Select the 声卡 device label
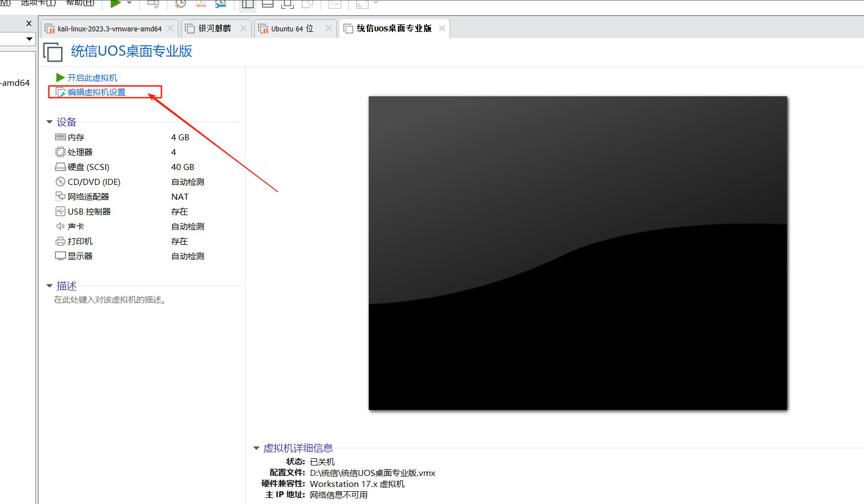Image resolution: width=864 pixels, height=504 pixels. click(x=76, y=227)
